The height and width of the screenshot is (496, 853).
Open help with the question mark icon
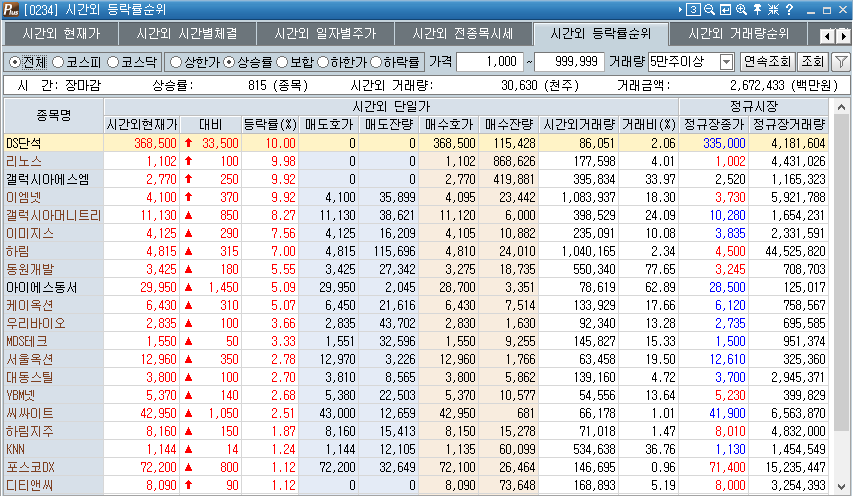click(789, 10)
